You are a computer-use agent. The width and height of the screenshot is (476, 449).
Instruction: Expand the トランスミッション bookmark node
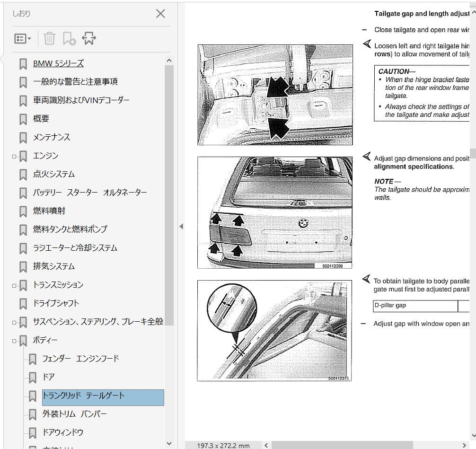point(14,286)
